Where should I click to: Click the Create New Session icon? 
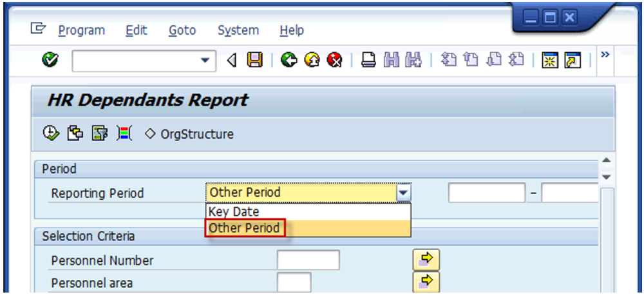[549, 61]
